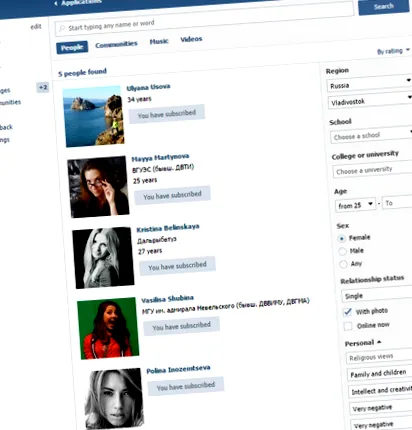Open the Single relationship status dropdown
The height and width of the screenshot is (430, 412).
pos(377,294)
